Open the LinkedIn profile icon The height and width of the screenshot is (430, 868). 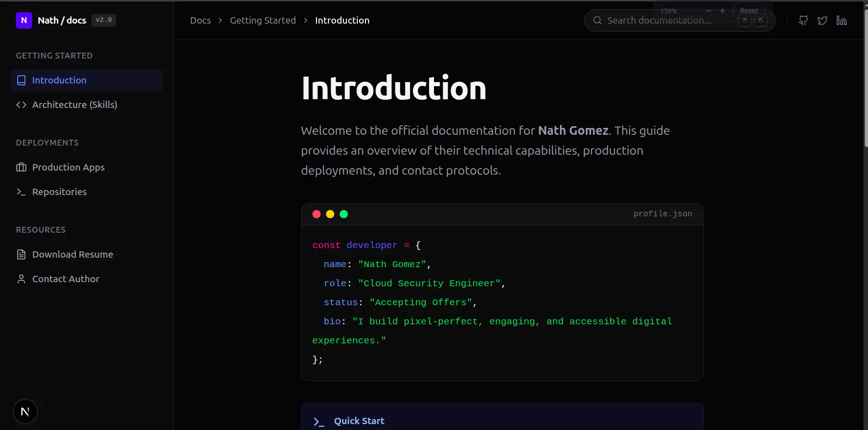(841, 20)
